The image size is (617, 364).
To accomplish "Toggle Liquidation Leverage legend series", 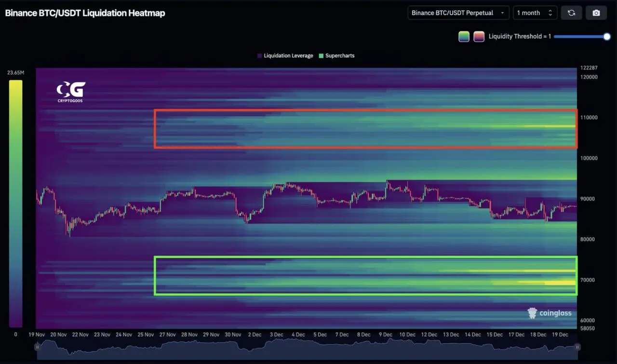I will click(285, 56).
